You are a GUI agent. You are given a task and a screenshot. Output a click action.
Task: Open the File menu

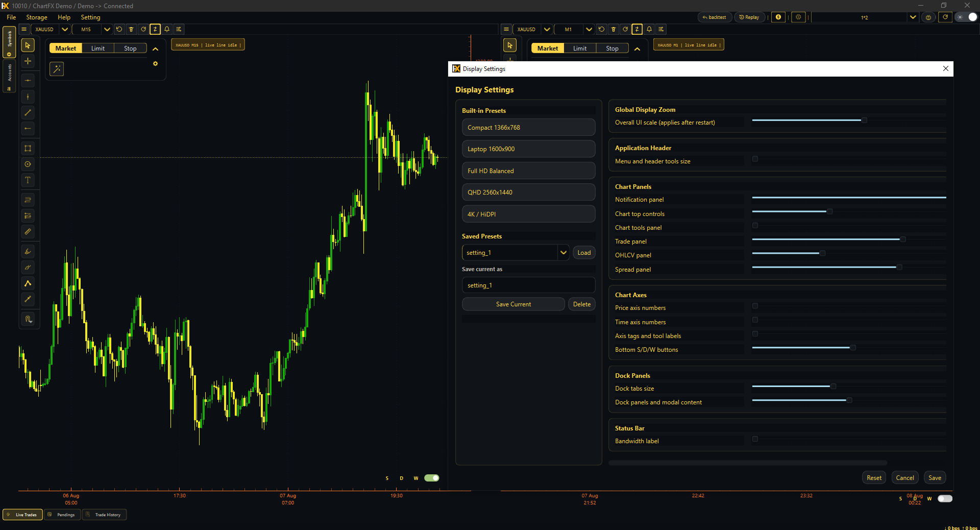click(11, 17)
